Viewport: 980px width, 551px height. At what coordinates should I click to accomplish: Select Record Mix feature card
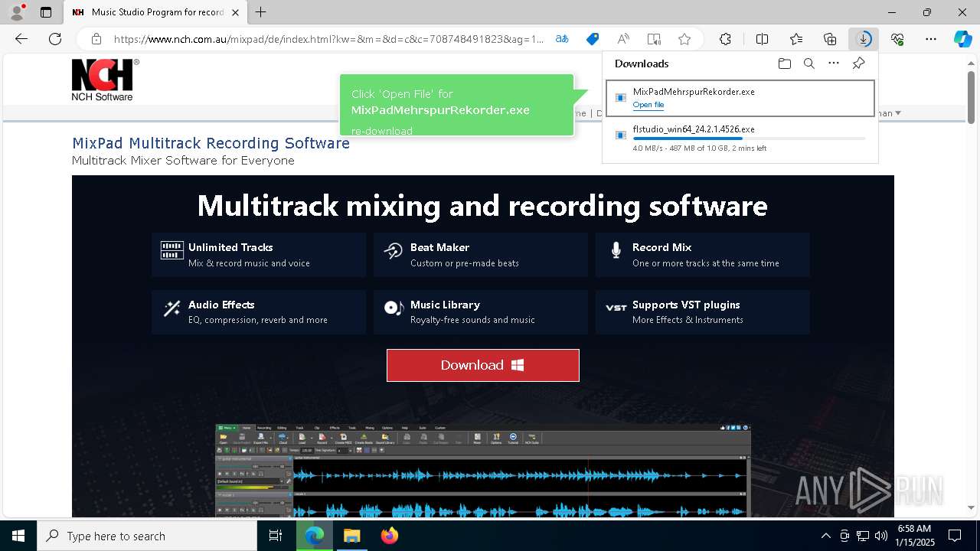703,255
